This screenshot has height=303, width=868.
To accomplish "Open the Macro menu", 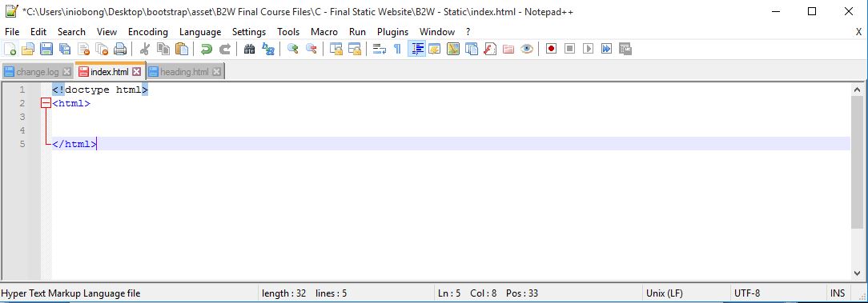I will coord(323,32).
